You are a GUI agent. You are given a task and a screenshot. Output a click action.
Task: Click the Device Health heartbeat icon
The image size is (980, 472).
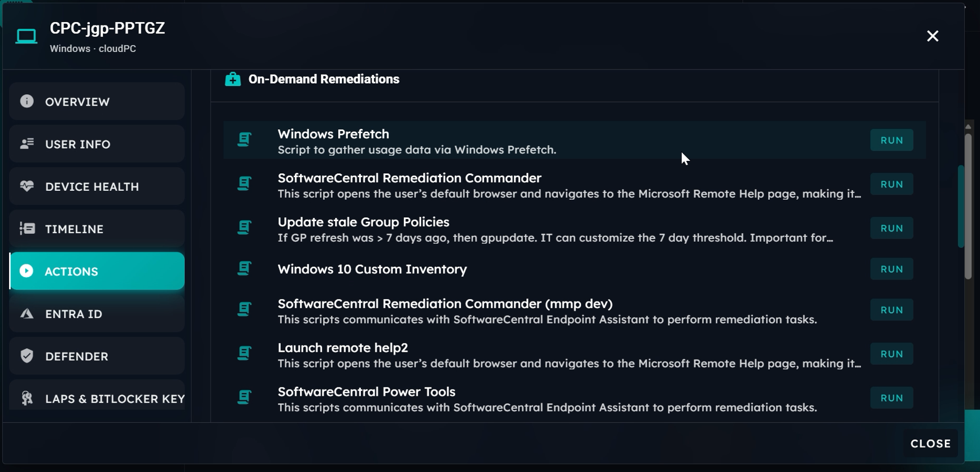click(27, 186)
